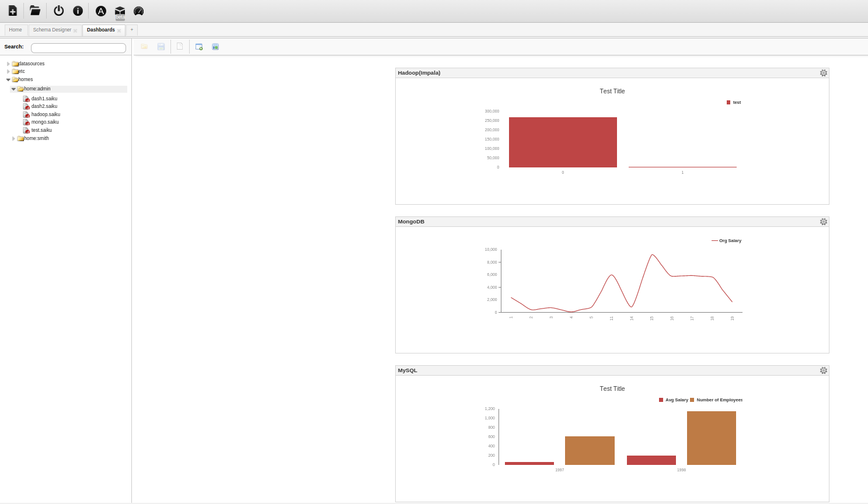Click the 'test' legend entry in Hadoop chart
The image size is (868, 504).
point(734,102)
